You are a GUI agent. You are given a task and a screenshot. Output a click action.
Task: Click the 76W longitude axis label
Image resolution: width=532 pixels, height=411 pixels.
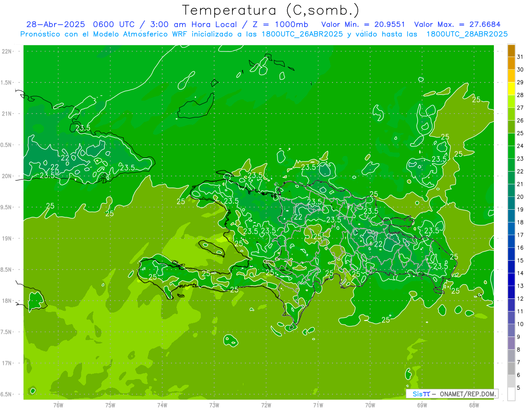[58, 404]
